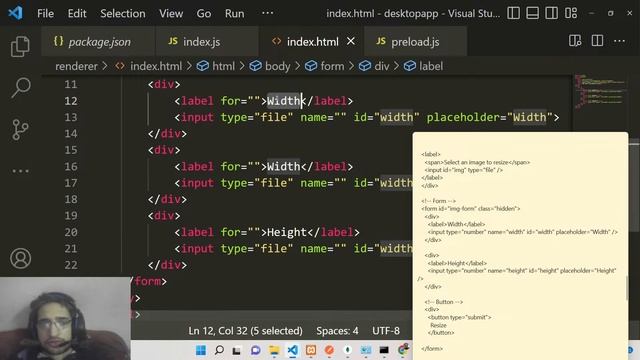Open the Edit menu
This screenshot has width=640, height=360.
(x=77, y=13)
